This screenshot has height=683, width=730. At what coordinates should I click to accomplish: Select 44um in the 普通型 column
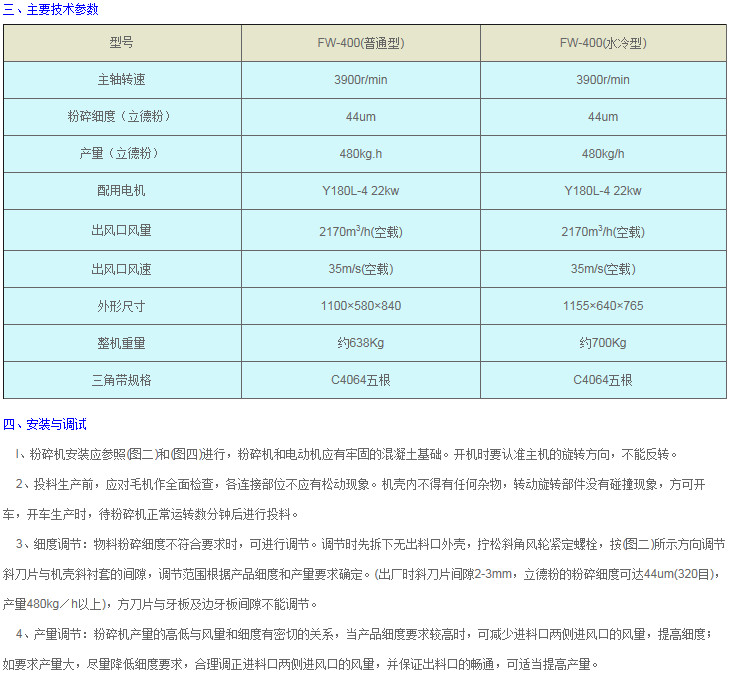pos(361,116)
